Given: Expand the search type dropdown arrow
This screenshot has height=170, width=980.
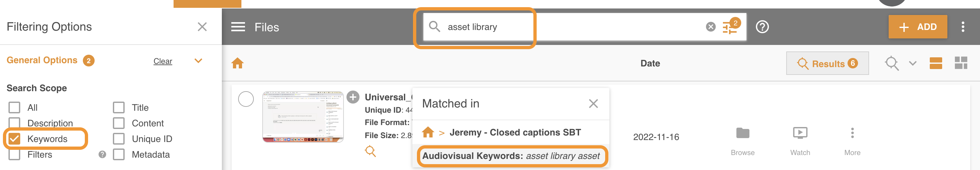Looking at the screenshot, I should 913,64.
